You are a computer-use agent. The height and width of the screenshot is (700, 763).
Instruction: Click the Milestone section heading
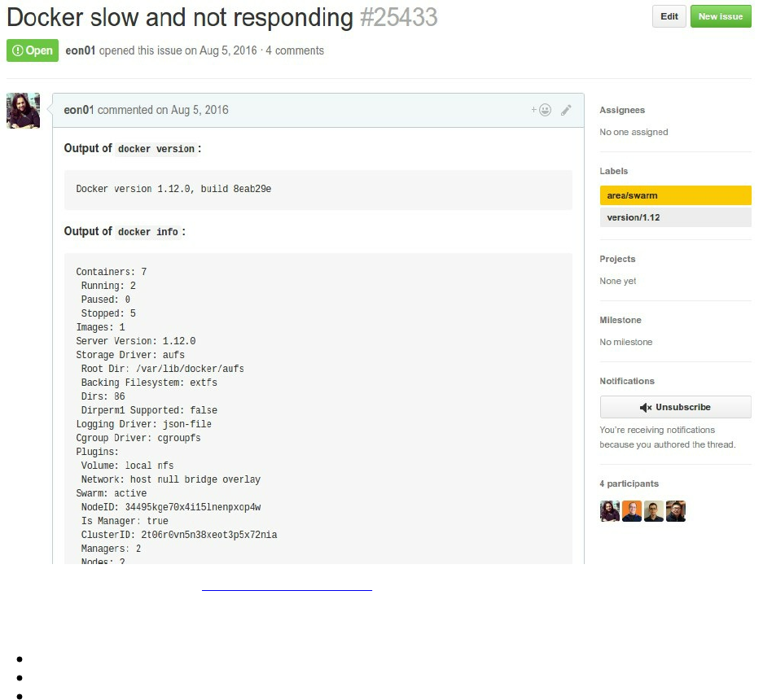620,320
